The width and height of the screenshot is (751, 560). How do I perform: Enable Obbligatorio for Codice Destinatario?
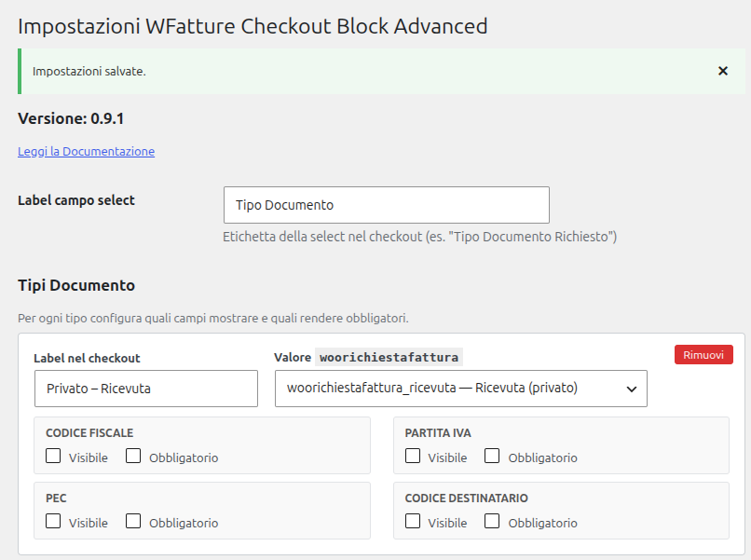click(492, 521)
